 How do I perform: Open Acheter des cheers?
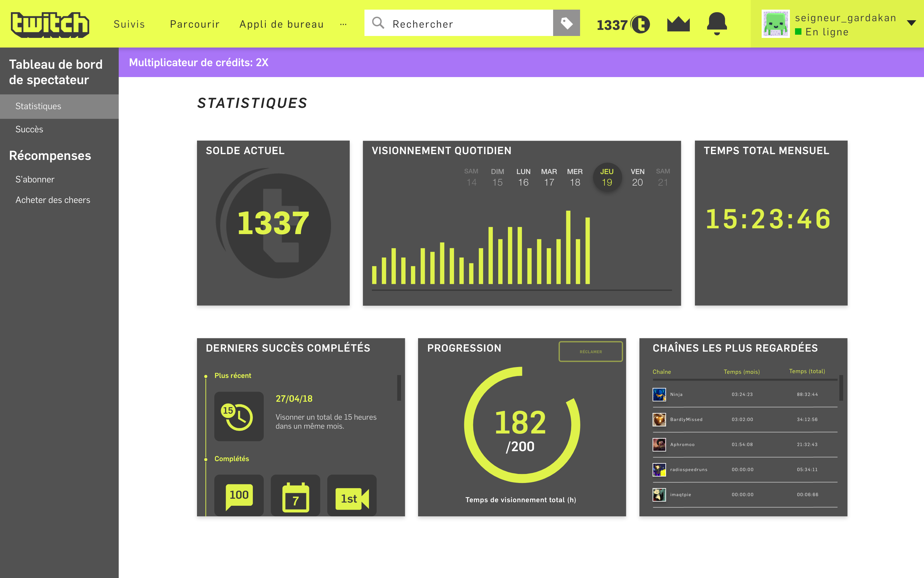click(x=53, y=200)
